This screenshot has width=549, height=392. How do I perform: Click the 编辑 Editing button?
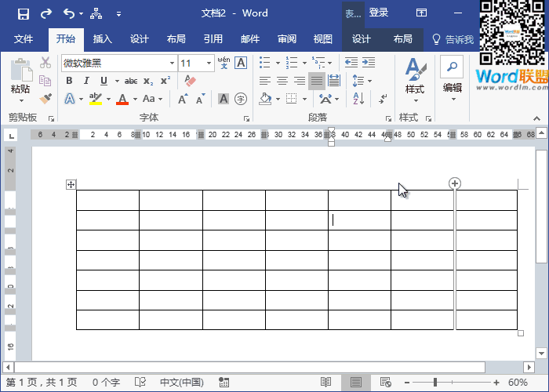tap(452, 78)
